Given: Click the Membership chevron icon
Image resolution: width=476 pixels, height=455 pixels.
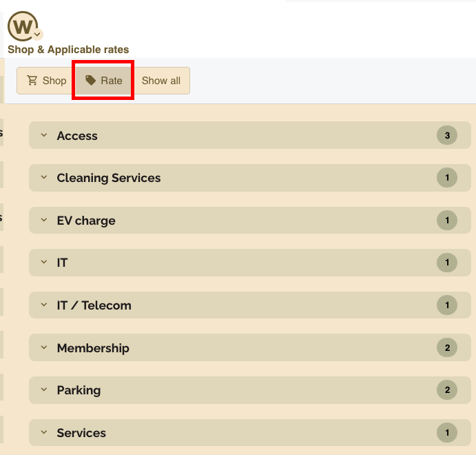Looking at the screenshot, I should coord(43,348).
